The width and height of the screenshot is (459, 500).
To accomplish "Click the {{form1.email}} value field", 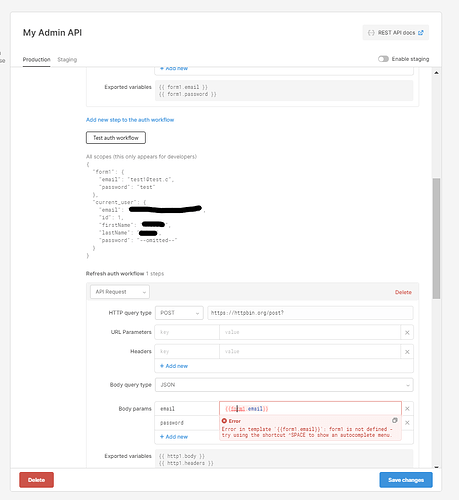I will [310, 409].
